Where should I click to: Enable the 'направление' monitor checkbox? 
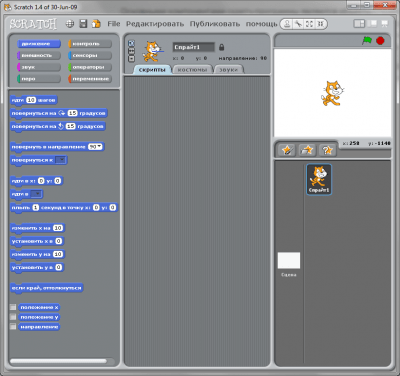point(13,327)
